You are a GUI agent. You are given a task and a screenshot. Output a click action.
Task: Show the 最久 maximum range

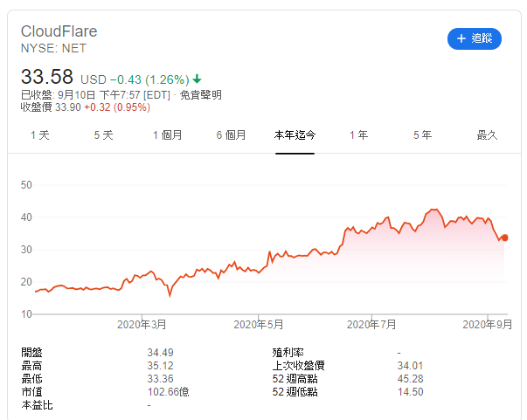point(487,135)
